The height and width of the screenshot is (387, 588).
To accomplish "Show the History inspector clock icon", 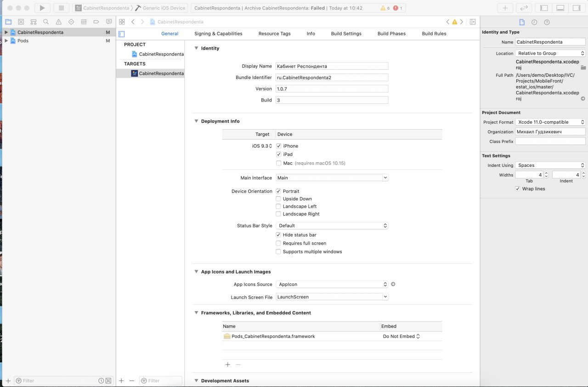I will pyautogui.click(x=534, y=22).
